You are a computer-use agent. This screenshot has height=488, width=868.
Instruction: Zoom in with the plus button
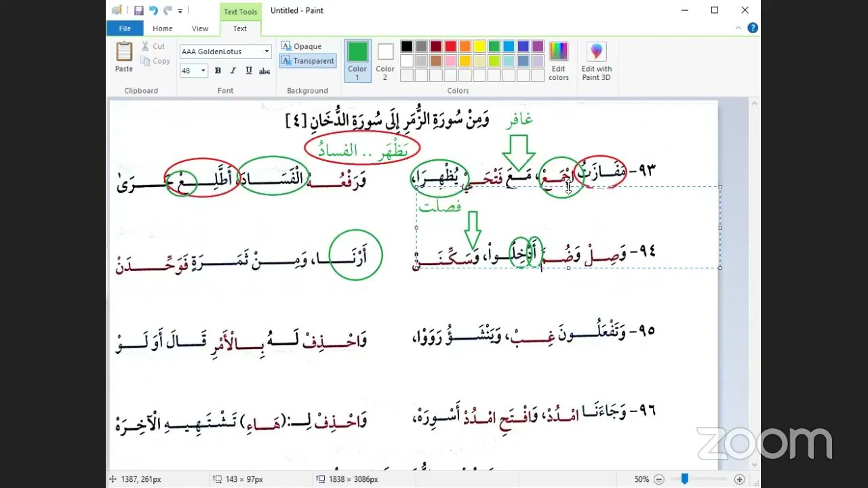[x=740, y=479]
